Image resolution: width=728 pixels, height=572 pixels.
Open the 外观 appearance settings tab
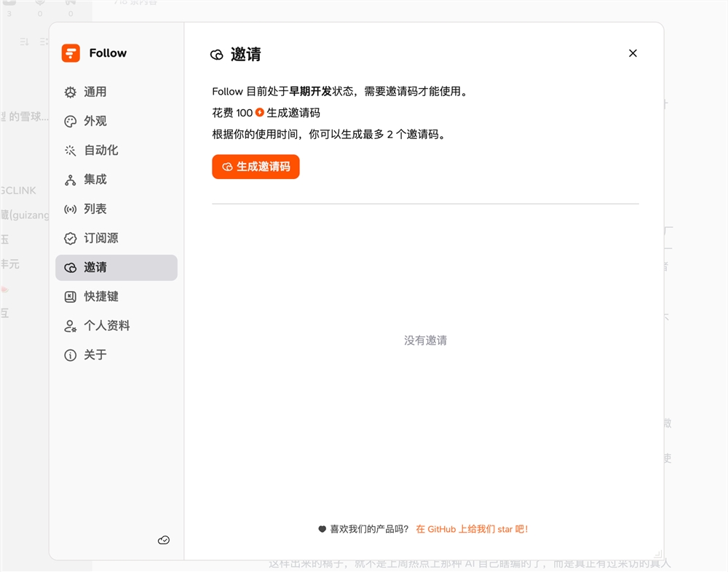click(x=116, y=122)
